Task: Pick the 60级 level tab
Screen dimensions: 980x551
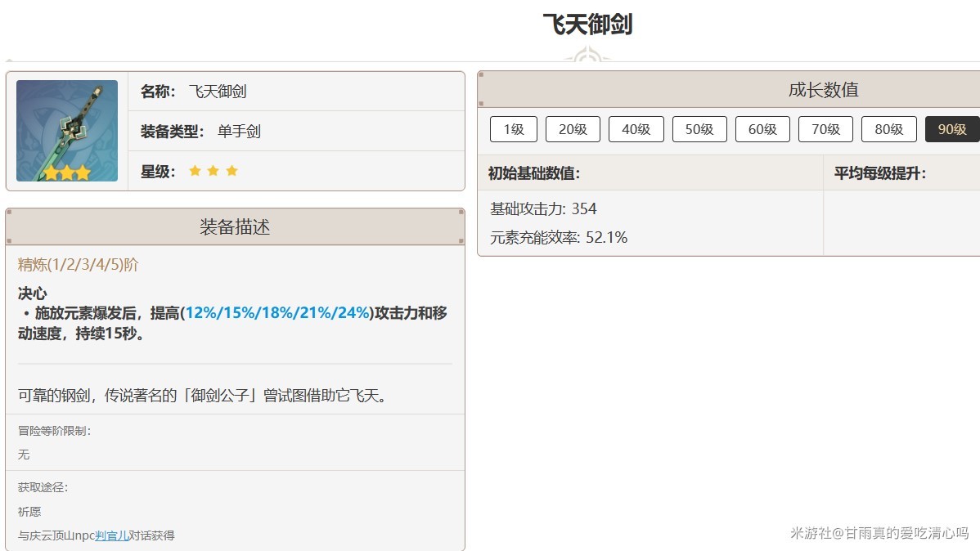Action: 762,129
